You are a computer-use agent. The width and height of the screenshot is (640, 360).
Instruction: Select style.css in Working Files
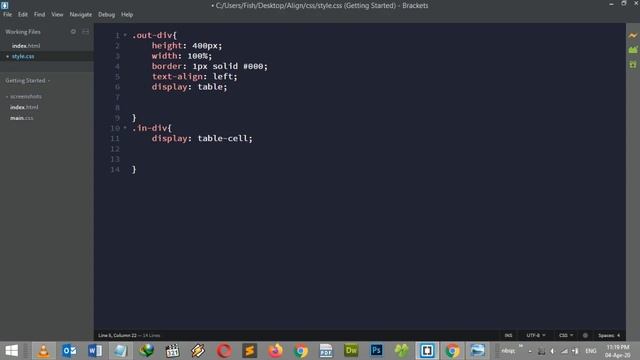click(23, 56)
